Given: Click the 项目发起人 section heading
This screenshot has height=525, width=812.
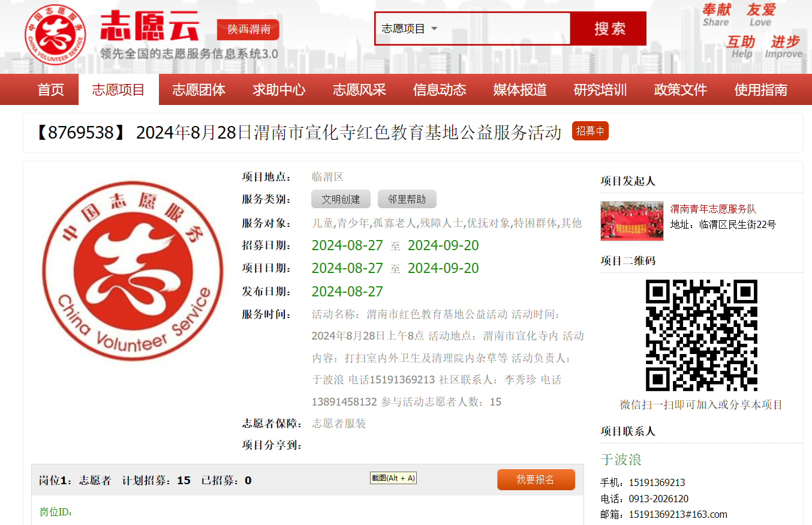Looking at the screenshot, I should pyautogui.click(x=628, y=181).
